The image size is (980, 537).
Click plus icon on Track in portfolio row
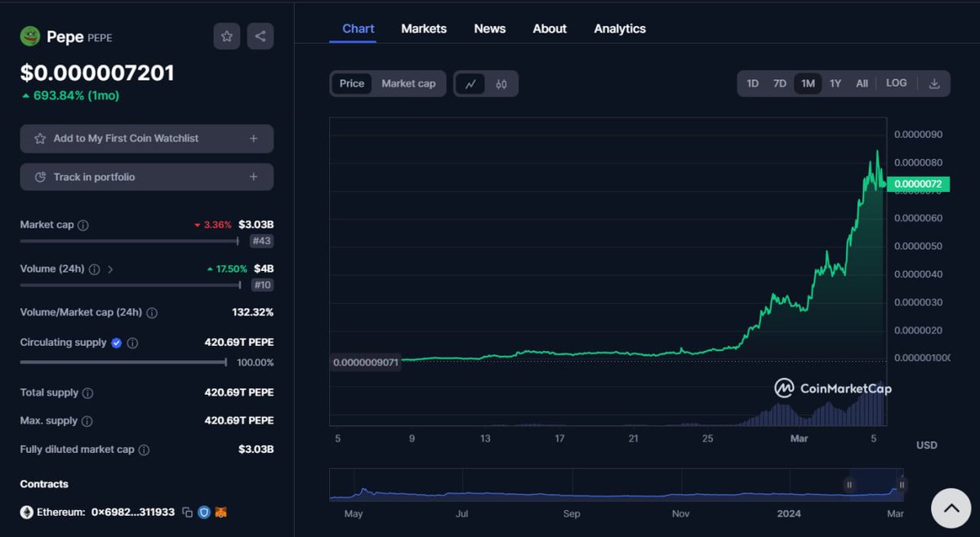tap(253, 177)
